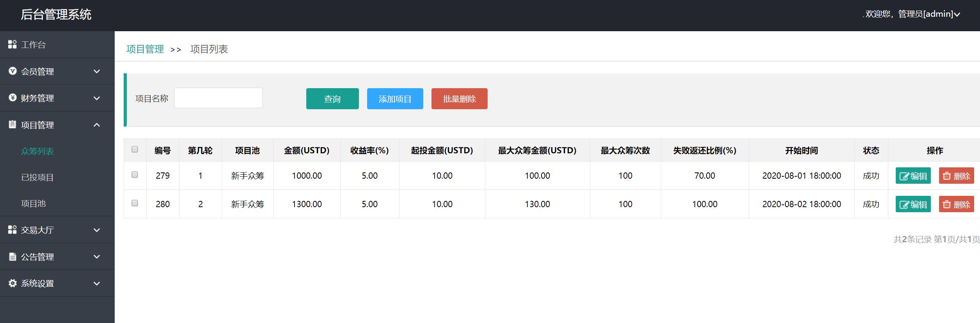980x323 pixels.
Task: Click 新手众筹 in row 280
Action: pos(248,204)
